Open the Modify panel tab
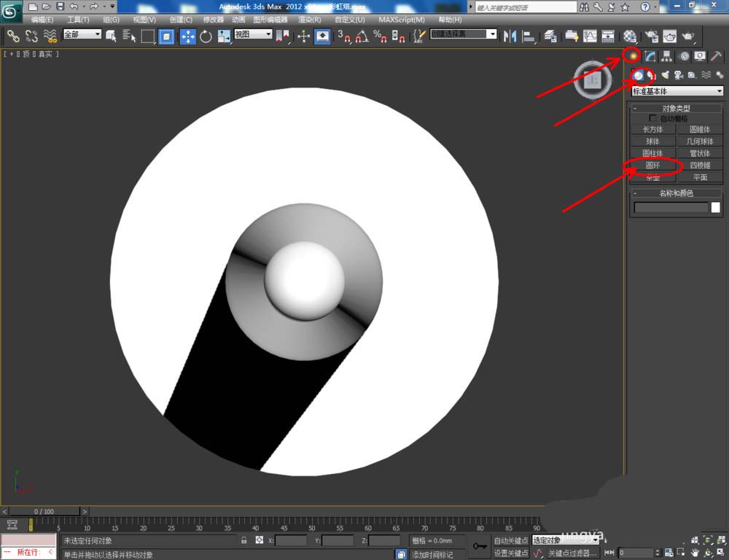Viewport: 729px width, 560px height. pos(650,56)
